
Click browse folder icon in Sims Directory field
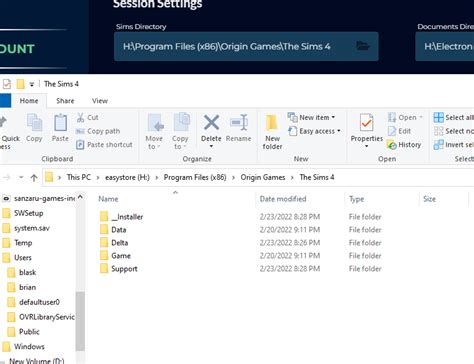click(x=363, y=46)
